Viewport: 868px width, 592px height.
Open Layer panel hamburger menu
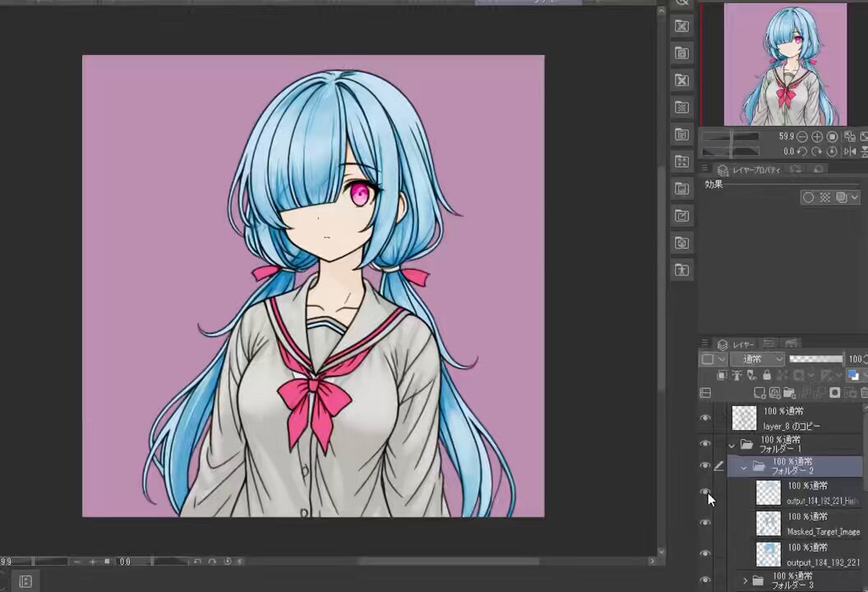tap(704, 344)
